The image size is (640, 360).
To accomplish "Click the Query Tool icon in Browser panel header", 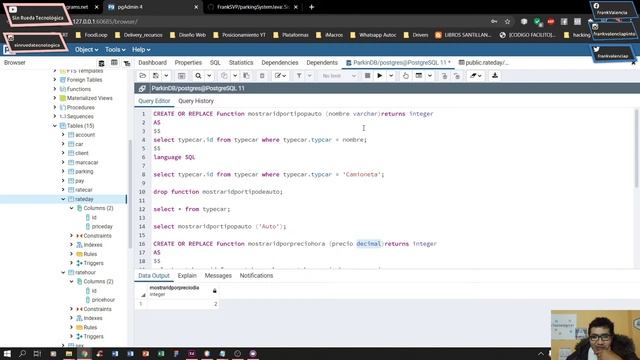I will 102,63.
